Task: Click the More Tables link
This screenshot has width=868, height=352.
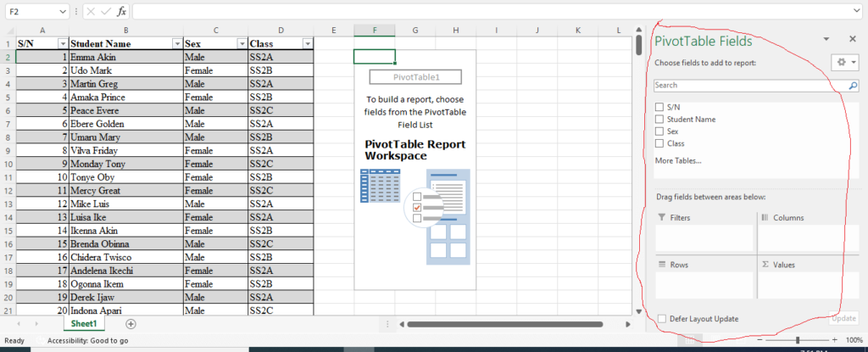Action: tap(678, 161)
